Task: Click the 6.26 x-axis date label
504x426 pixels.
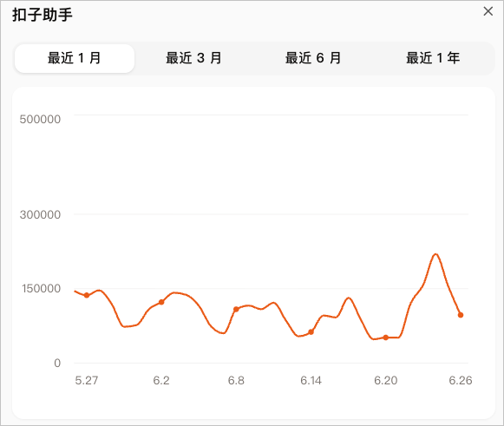Action: pos(461,381)
